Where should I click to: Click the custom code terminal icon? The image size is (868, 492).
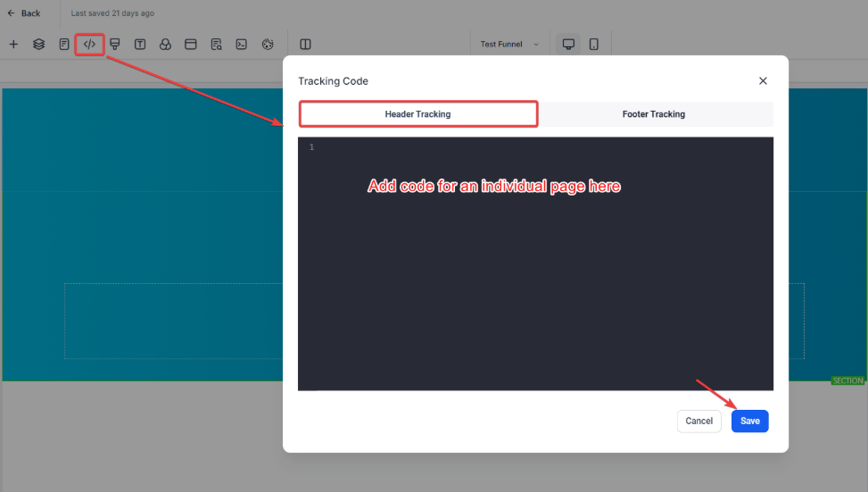(241, 44)
